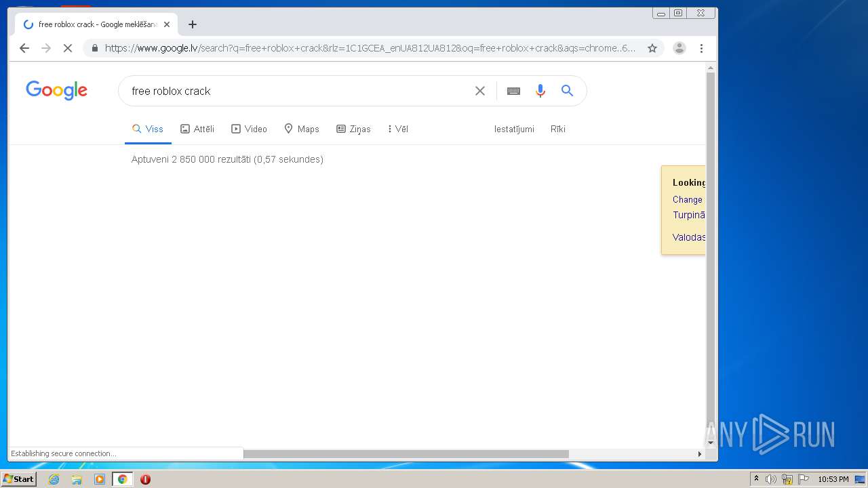Clear the search box with the X

coord(480,91)
